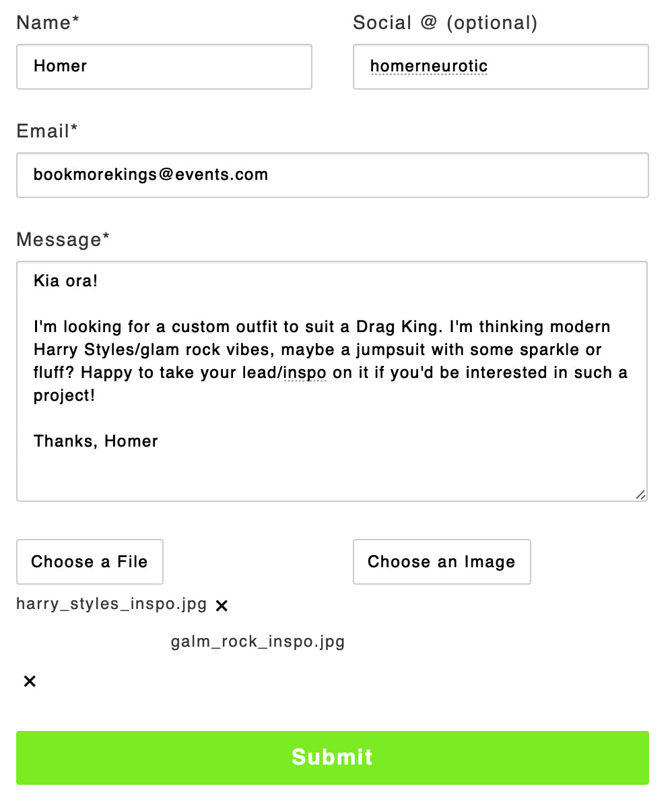The width and height of the screenshot is (672, 803).
Task: Open the Choose an Image picker
Action: tap(442, 562)
